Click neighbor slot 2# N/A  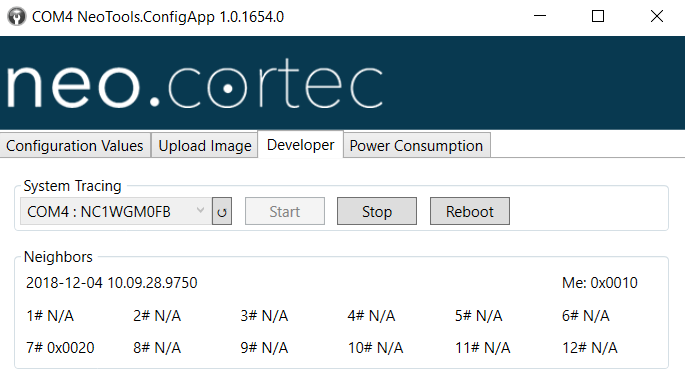point(157,316)
